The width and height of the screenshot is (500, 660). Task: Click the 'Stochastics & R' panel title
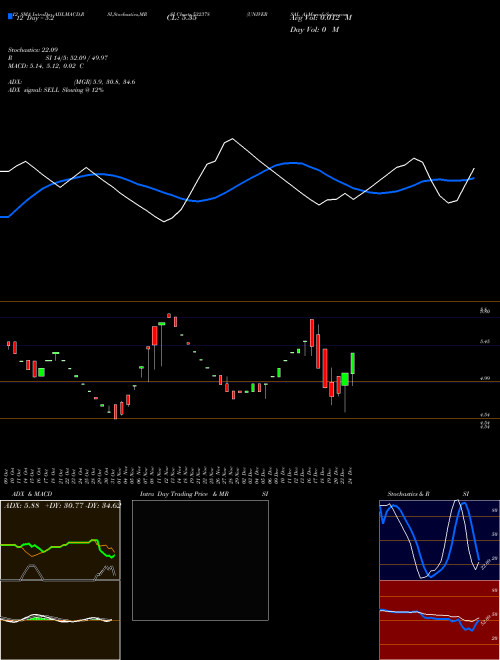pos(408,494)
